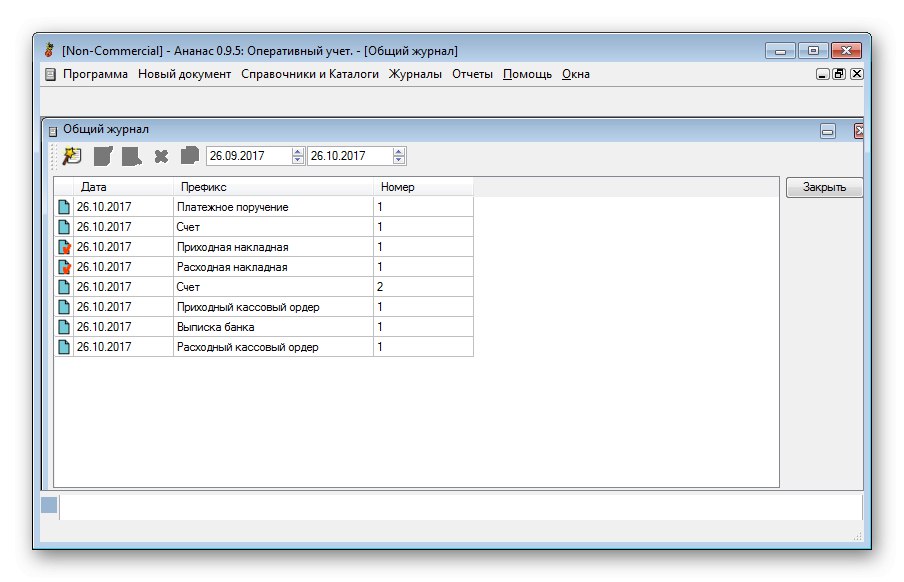Open the Новый документ menu

(x=184, y=74)
